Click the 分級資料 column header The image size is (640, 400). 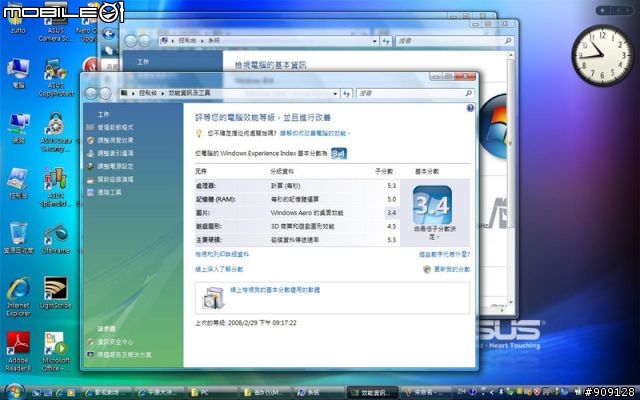pyautogui.click(x=282, y=171)
